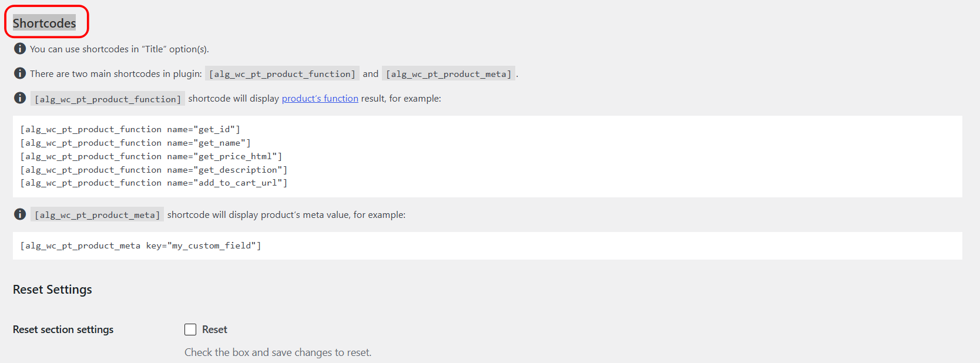
Task: Click inline [alg_wc_pt_product_meta] code in 'two main shortcodes' line
Action: pos(448,74)
